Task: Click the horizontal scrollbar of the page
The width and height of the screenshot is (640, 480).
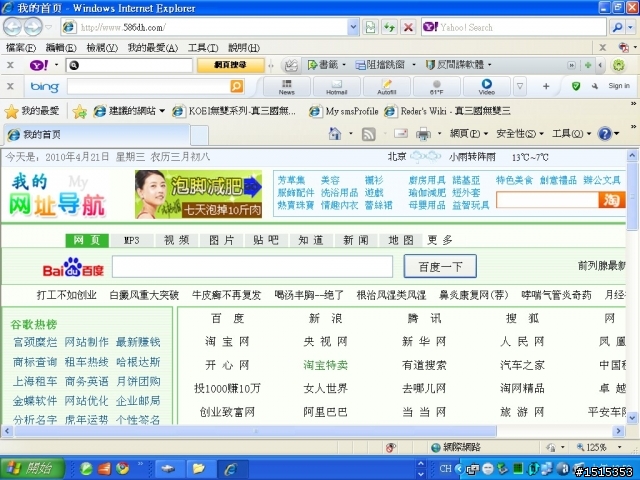Action: [256, 431]
